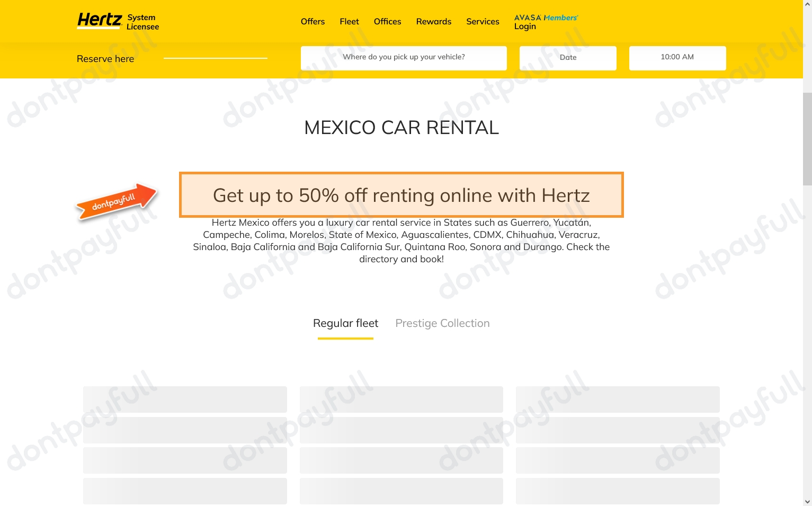
Task: Click the 50% off renting online banner
Action: click(x=401, y=195)
